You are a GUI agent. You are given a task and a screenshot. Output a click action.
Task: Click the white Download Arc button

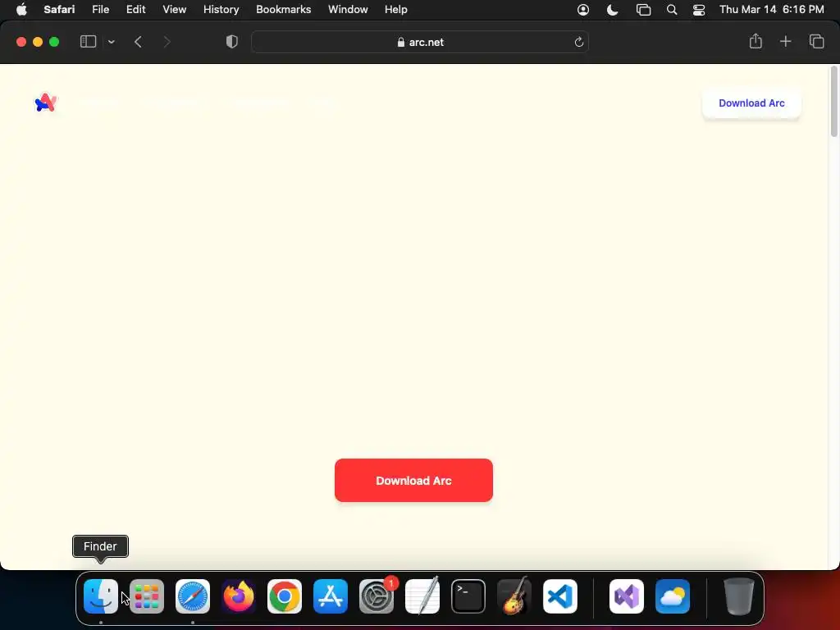[x=751, y=103]
